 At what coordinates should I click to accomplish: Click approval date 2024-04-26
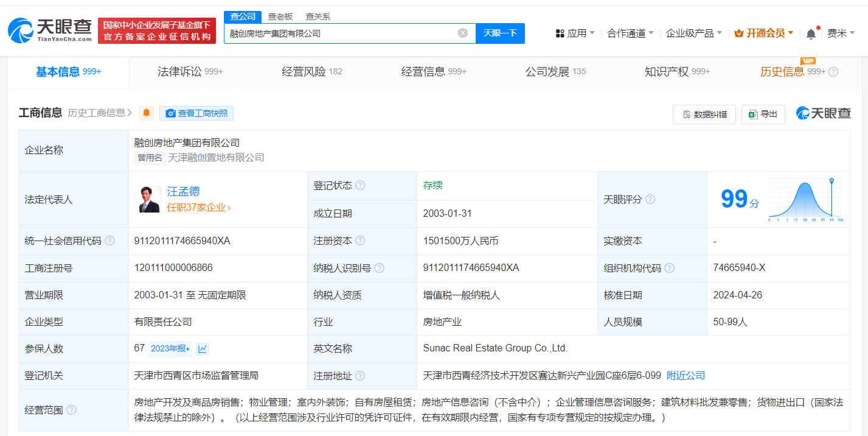(737, 295)
